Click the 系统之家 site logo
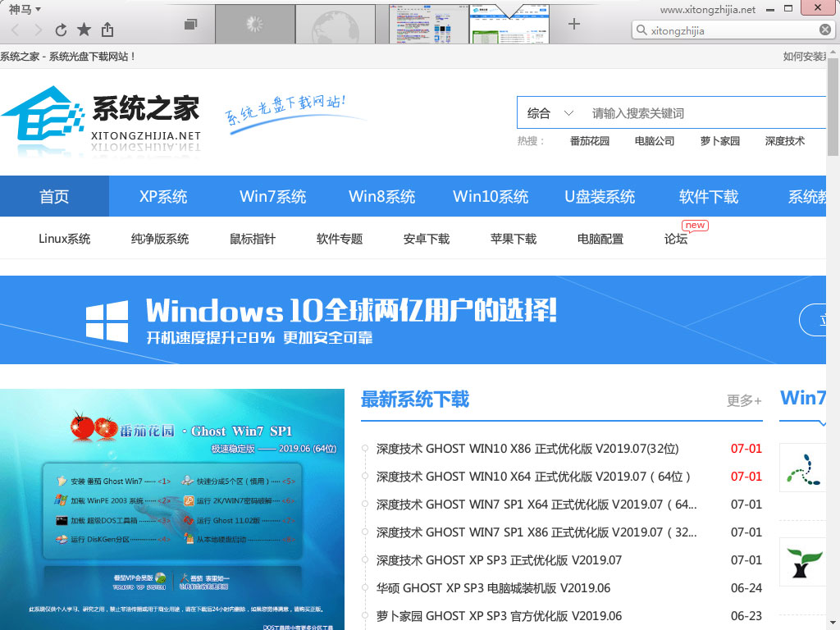Image resolution: width=840 pixels, height=630 pixels. point(102,121)
